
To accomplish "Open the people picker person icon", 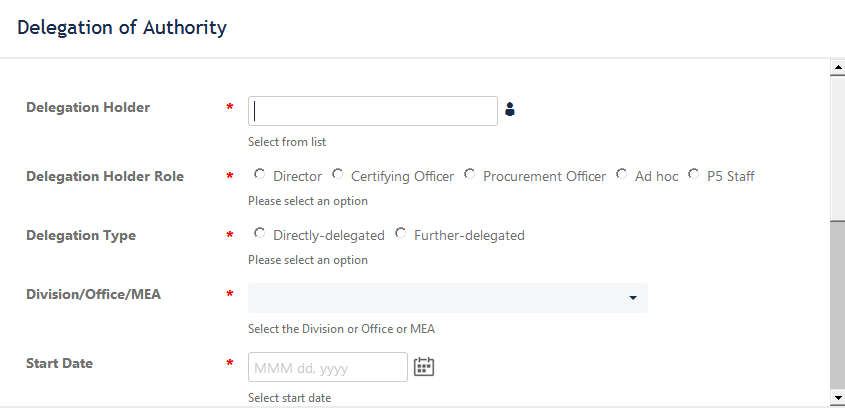I will click(510, 109).
